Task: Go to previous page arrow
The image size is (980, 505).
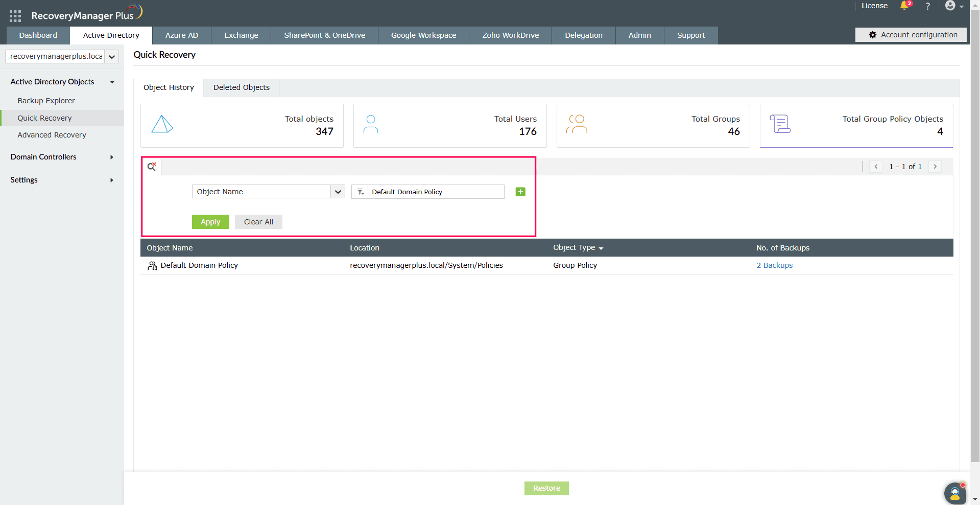Action: 876,167
